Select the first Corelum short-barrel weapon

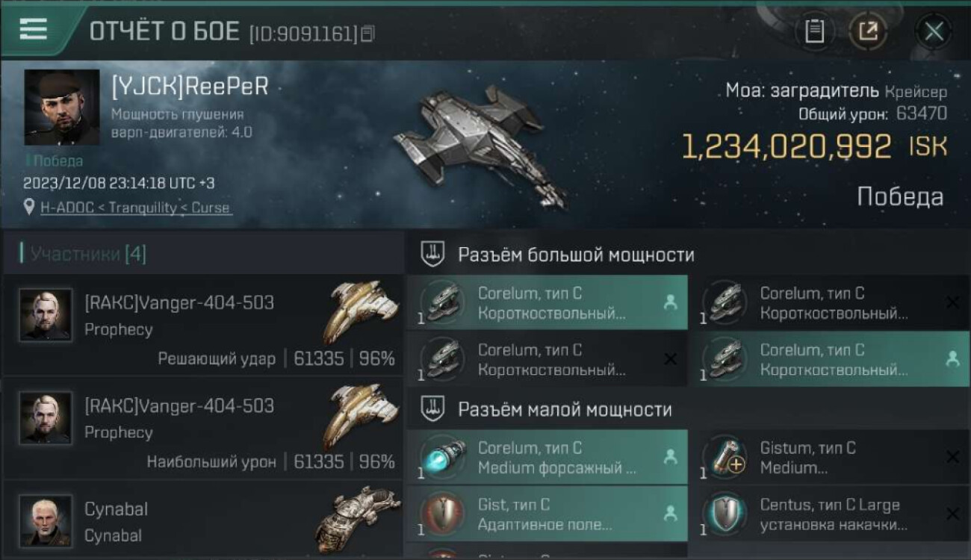[x=547, y=303]
